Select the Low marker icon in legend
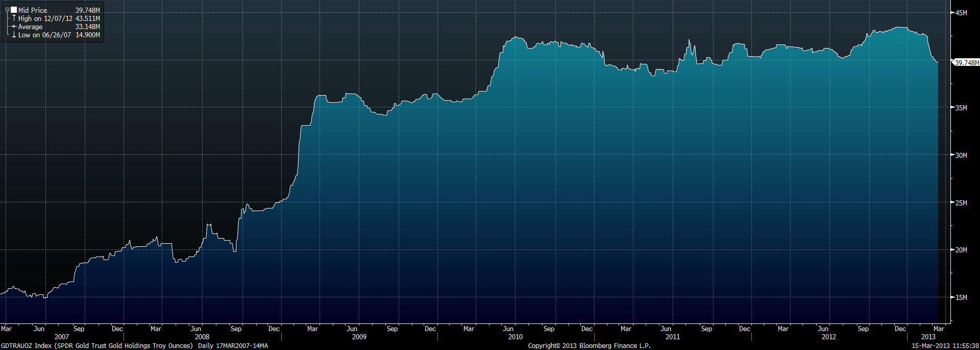 (14, 35)
